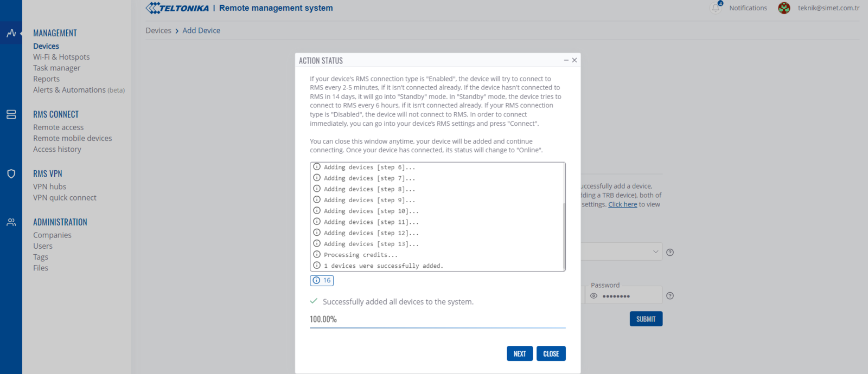Click the 100.00% progress bar
Viewport: 868px width, 374px height.
click(x=437, y=327)
